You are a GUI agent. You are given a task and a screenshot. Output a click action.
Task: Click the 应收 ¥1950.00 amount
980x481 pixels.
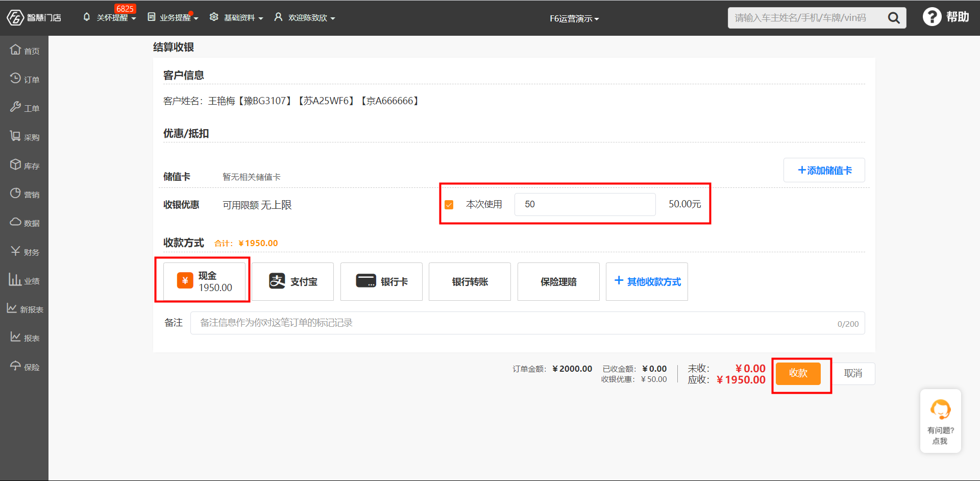click(741, 380)
